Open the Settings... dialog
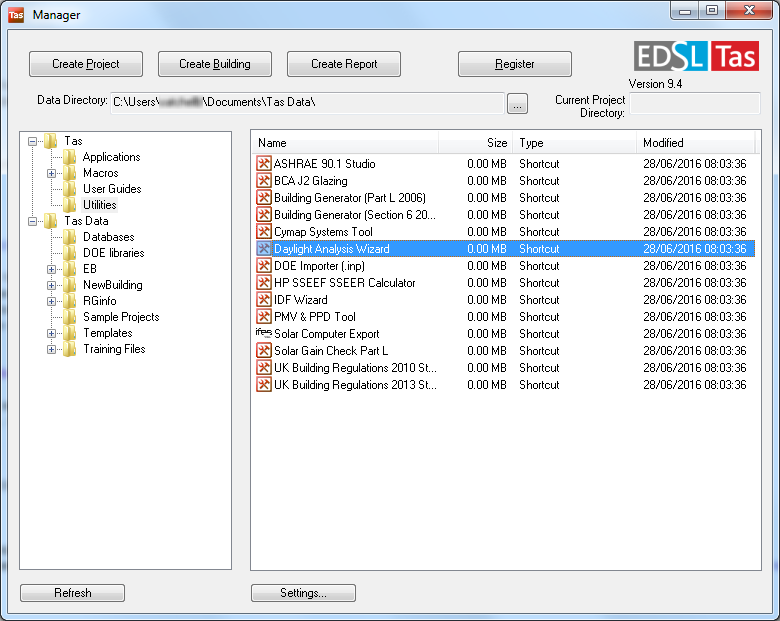Screen dimensions: 780x621 303,593
